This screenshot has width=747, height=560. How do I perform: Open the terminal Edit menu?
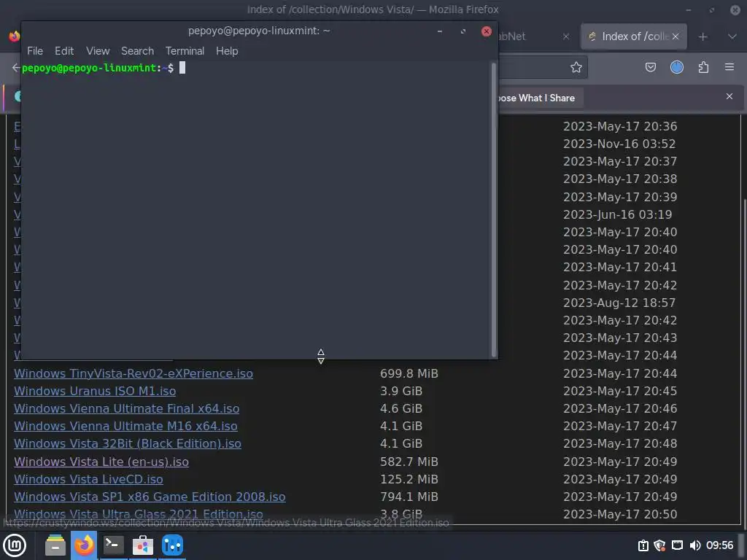pyautogui.click(x=64, y=51)
